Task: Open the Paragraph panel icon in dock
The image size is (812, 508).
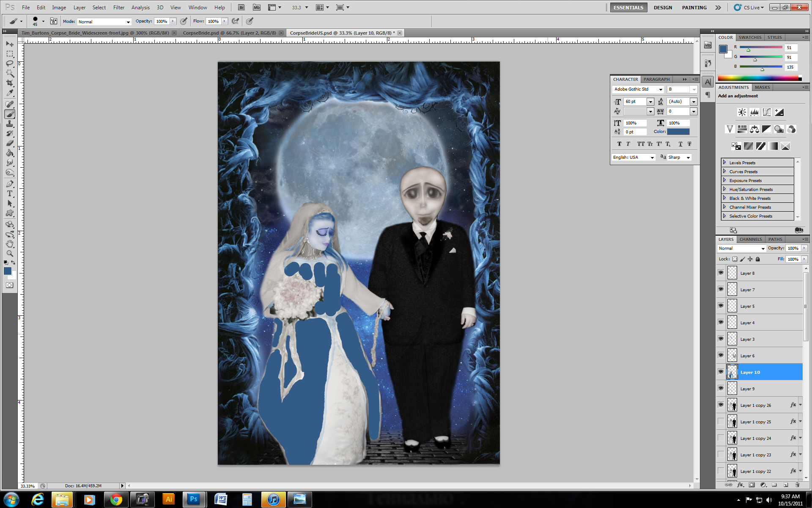Action: click(708, 95)
